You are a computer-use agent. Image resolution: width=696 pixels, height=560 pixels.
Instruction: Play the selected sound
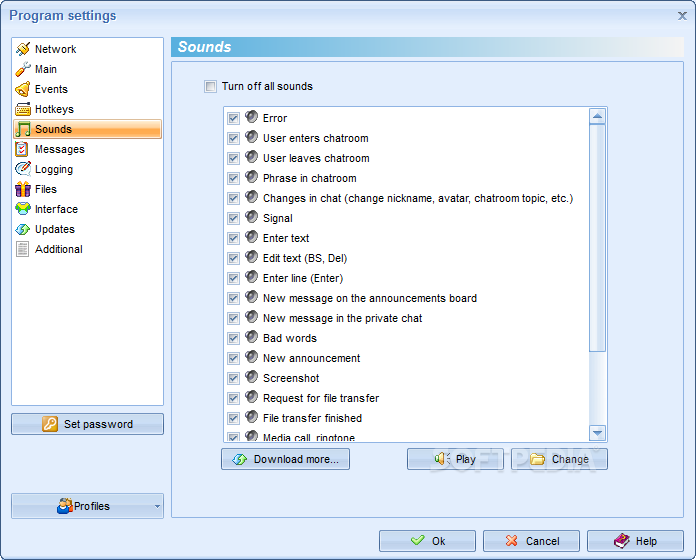click(x=455, y=459)
